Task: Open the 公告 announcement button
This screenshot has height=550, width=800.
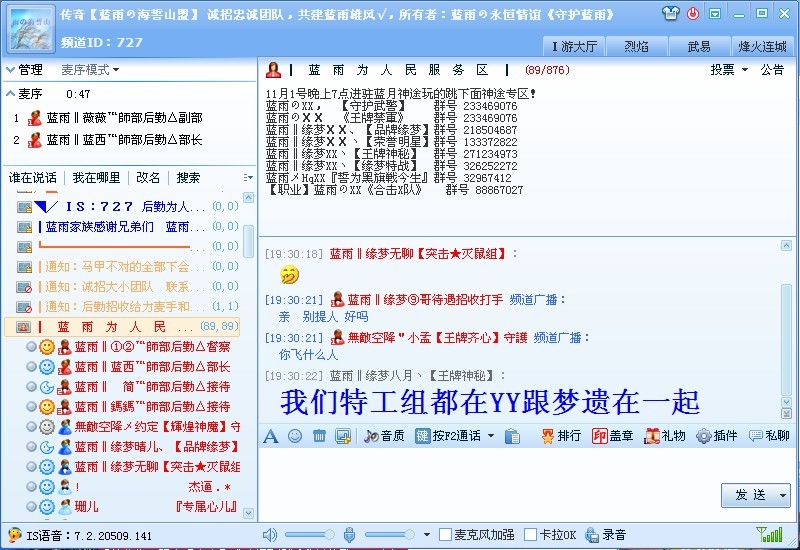Action: [x=772, y=70]
